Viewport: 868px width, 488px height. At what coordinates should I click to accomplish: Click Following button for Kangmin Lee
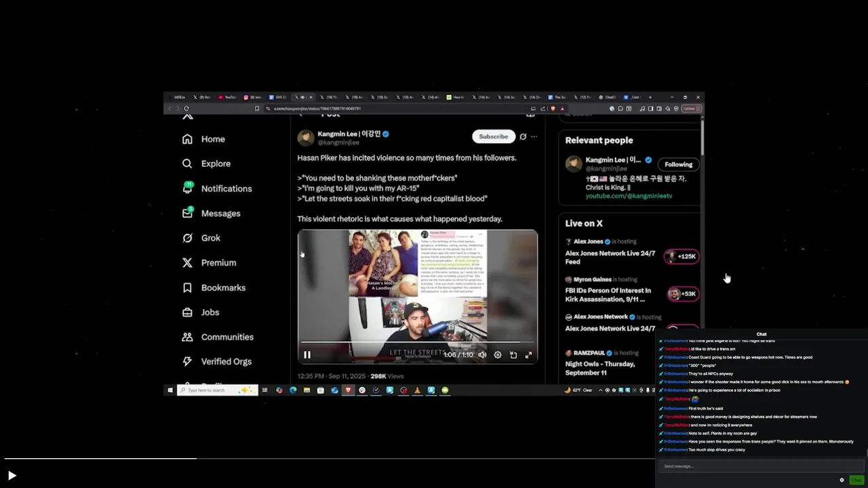[678, 164]
